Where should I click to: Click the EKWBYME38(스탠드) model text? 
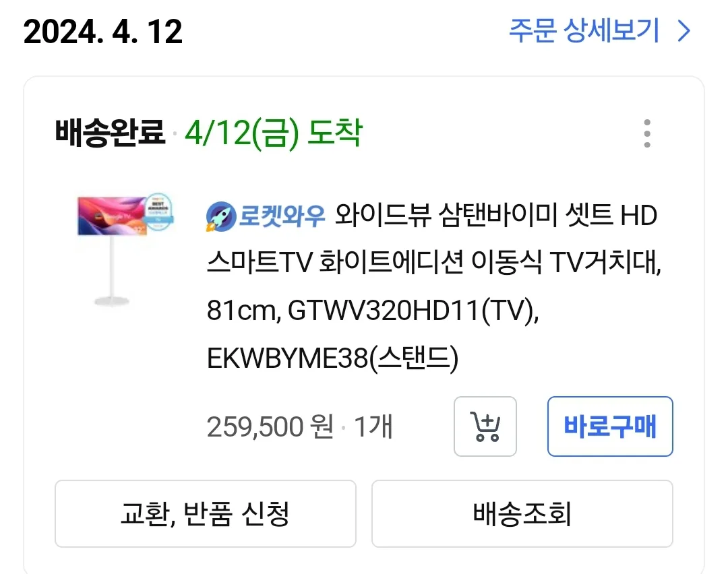tap(332, 358)
